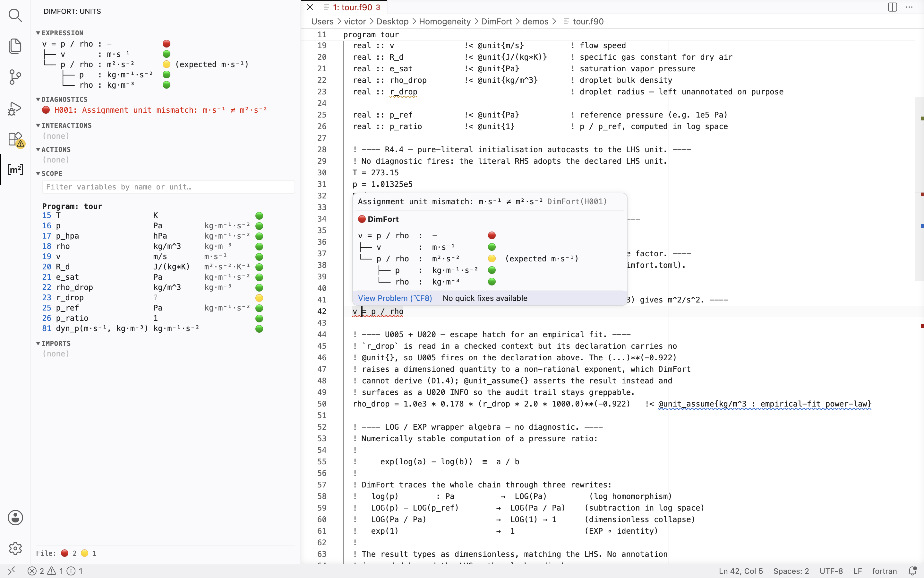Click the @unit_assume annotation on line 50
The height and width of the screenshot is (578, 924).
765,404
